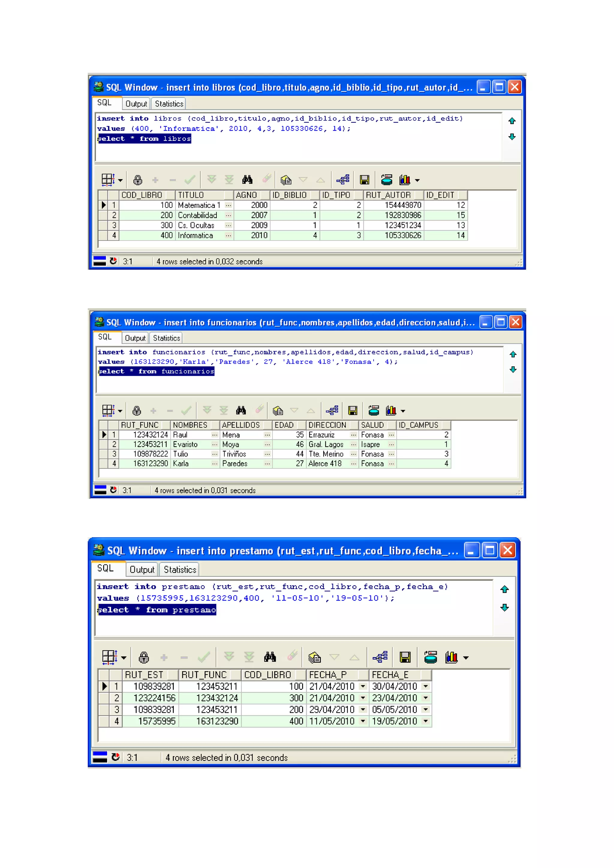The width and height of the screenshot is (614, 868).
Task: Click the ellipsis button beside Karla name cell
Action: [214, 463]
